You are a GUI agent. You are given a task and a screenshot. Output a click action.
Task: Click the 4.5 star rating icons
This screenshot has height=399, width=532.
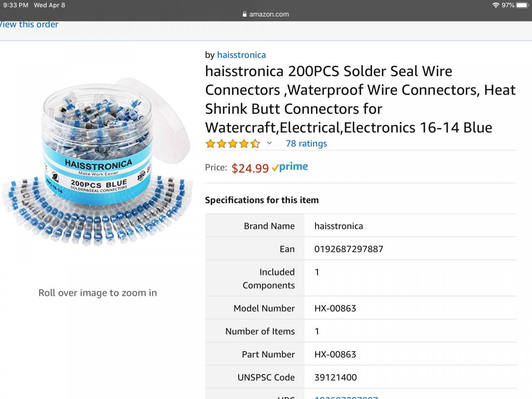point(233,144)
